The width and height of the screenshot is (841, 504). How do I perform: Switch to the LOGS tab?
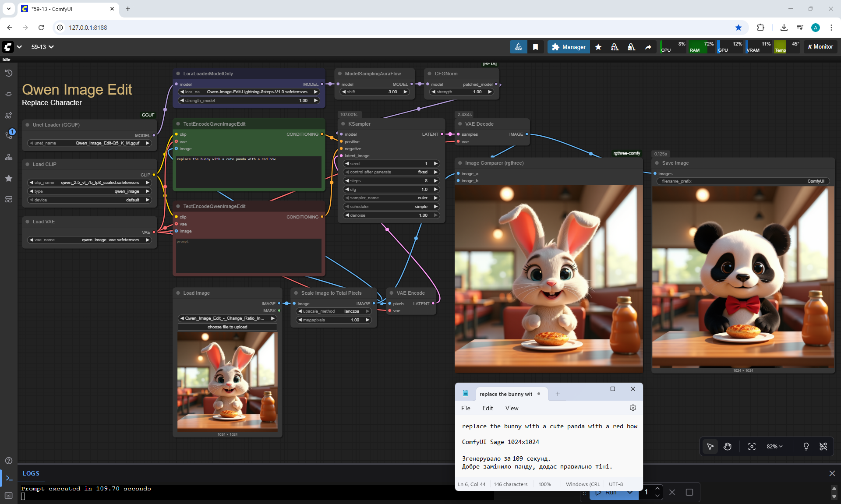[x=31, y=473]
